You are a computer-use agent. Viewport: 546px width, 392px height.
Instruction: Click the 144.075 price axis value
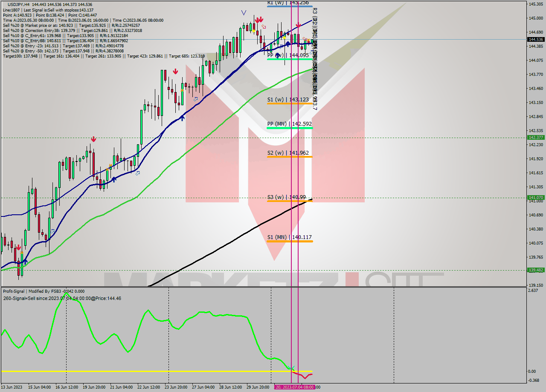[x=535, y=61]
